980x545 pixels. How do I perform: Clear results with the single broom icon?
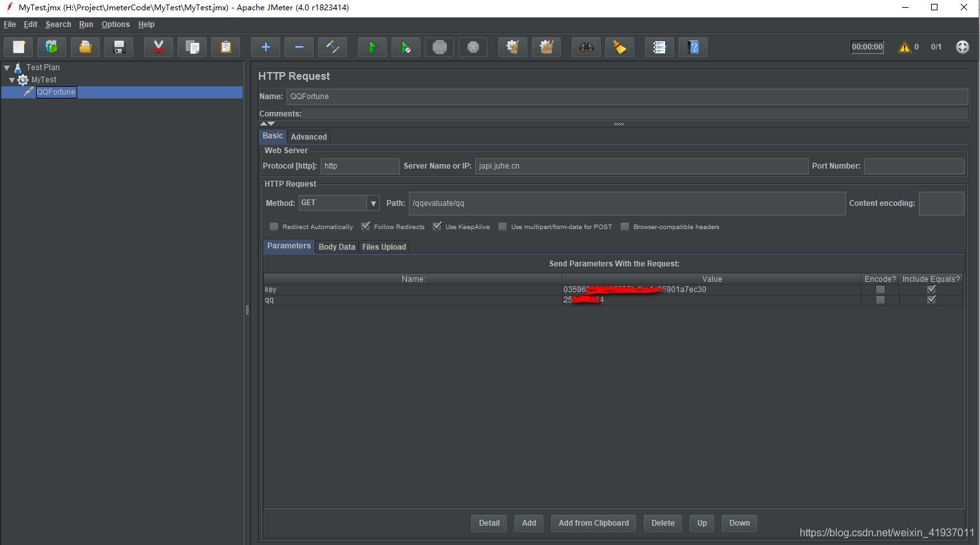point(513,47)
